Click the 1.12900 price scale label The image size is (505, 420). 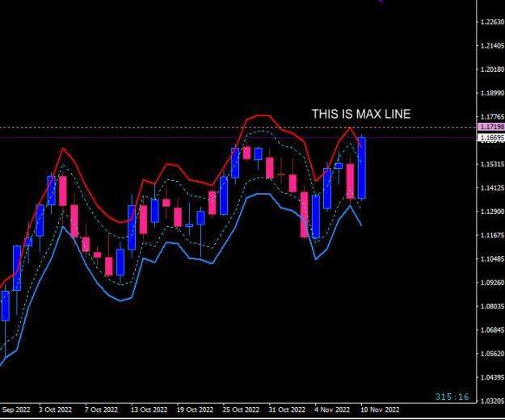point(492,212)
